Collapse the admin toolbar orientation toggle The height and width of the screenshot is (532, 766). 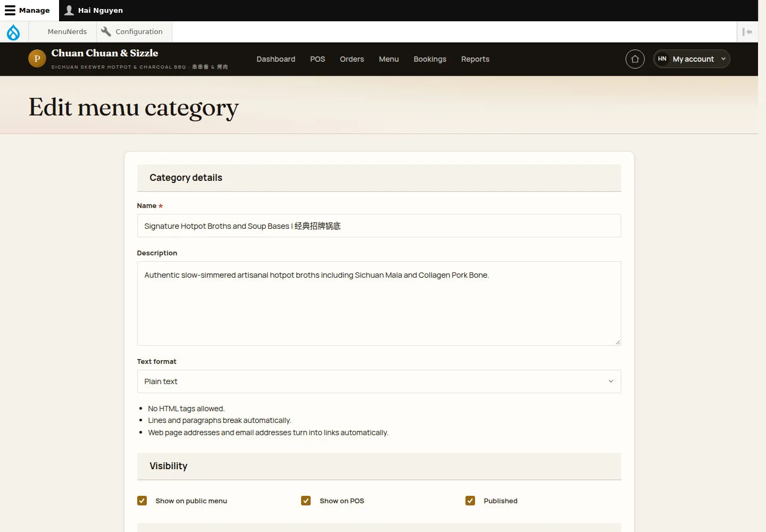[747, 32]
